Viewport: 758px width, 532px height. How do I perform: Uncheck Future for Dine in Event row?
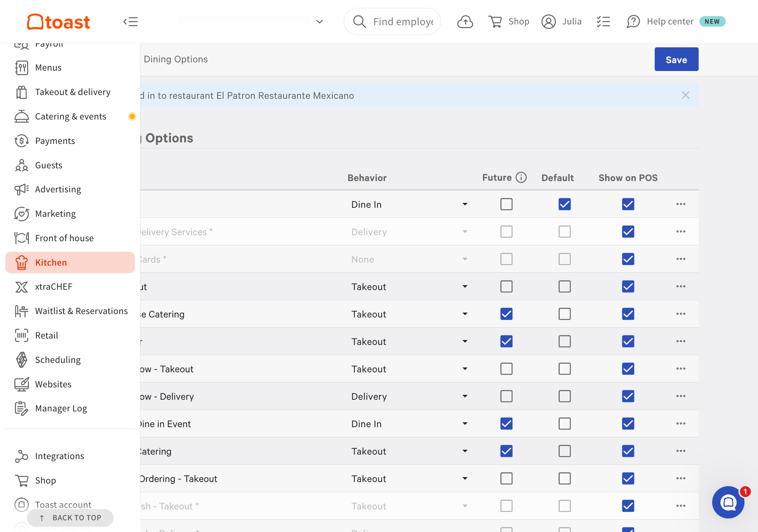[x=506, y=423]
